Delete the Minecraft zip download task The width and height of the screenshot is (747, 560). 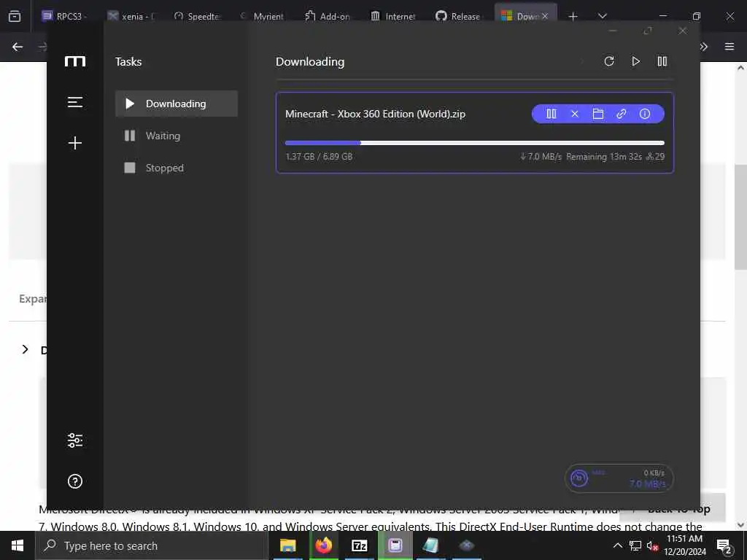575,114
